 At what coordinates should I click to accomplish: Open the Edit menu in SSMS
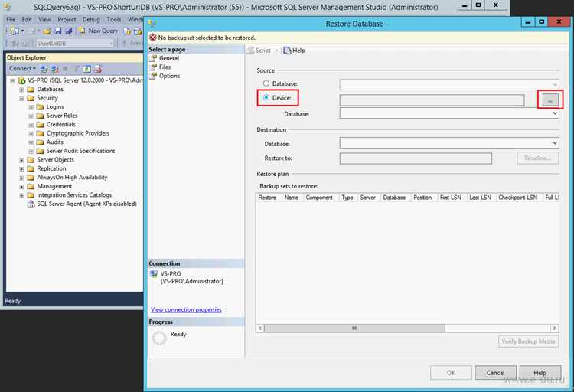[x=27, y=19]
